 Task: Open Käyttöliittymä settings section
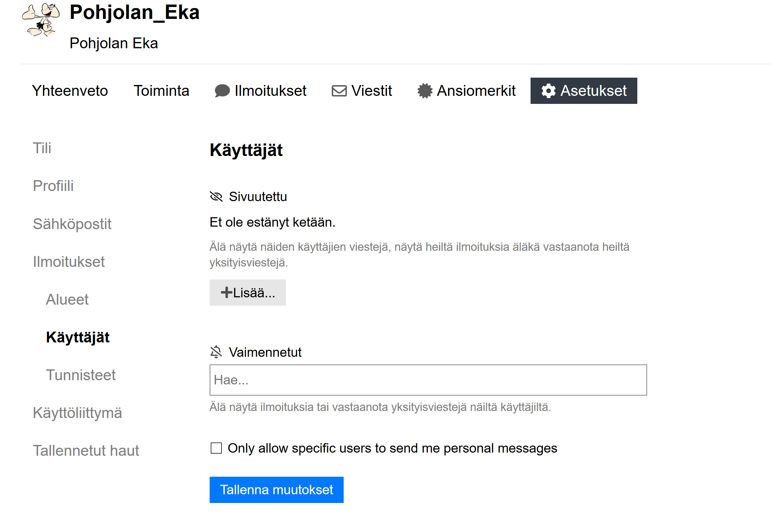(x=77, y=413)
